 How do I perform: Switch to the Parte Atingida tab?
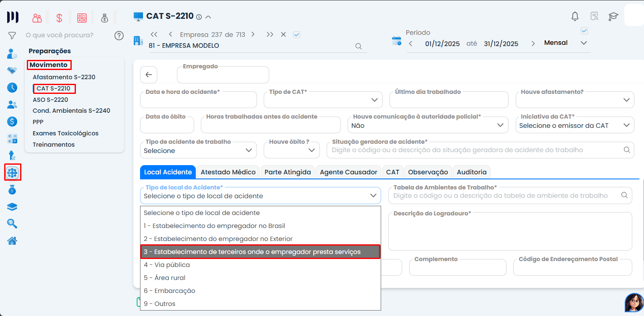288,172
